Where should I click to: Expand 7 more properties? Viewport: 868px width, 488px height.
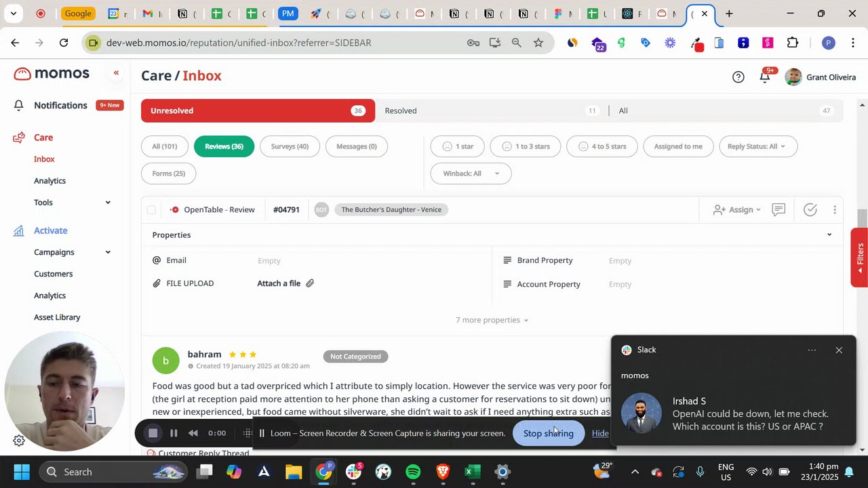point(492,320)
